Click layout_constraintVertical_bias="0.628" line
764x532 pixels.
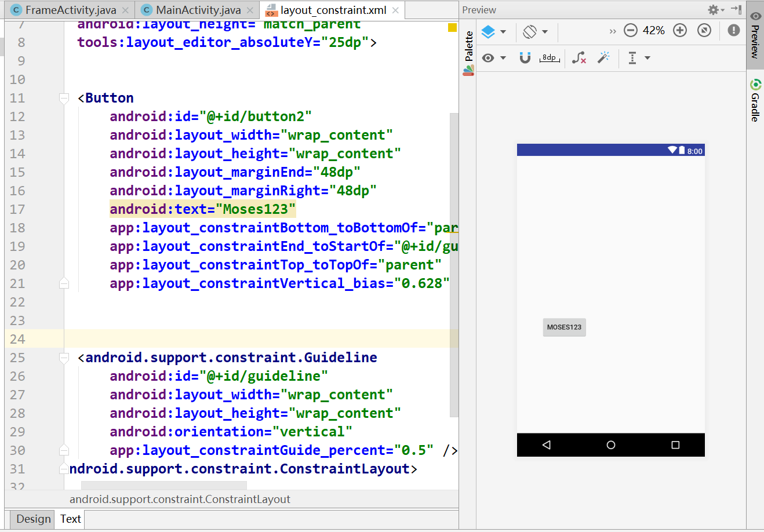click(280, 283)
